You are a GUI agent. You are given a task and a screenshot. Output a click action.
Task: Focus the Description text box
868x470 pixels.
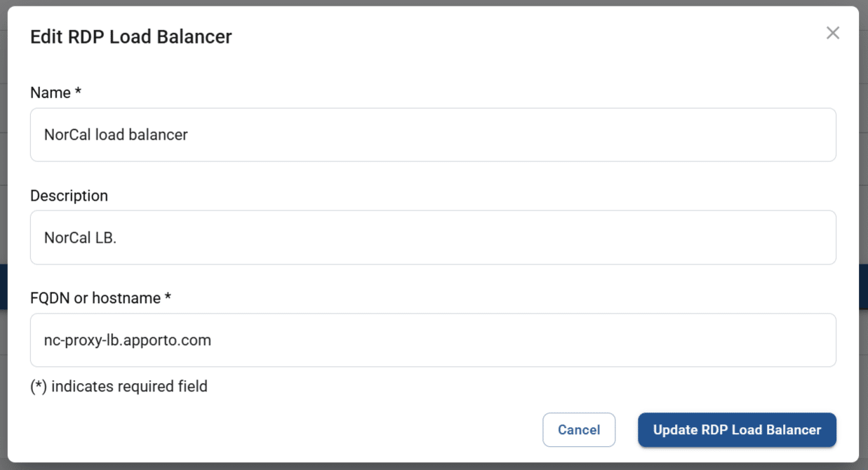(433, 237)
